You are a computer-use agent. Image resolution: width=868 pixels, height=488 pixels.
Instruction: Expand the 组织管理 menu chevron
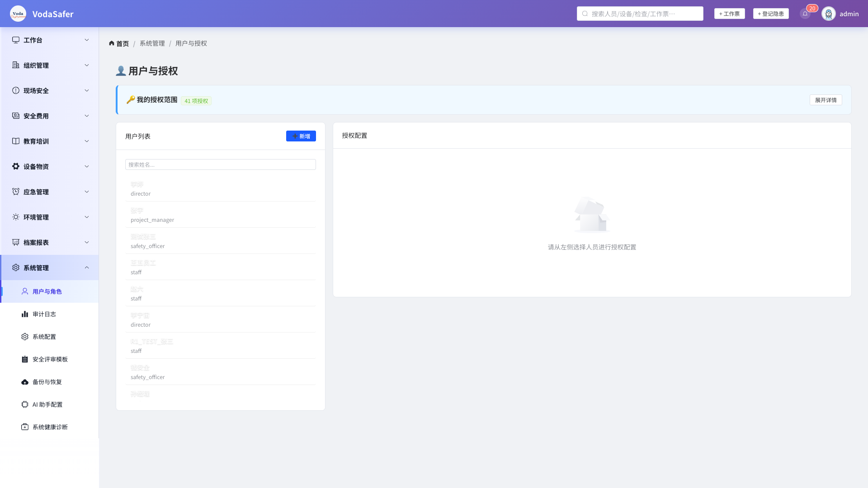[87, 65]
